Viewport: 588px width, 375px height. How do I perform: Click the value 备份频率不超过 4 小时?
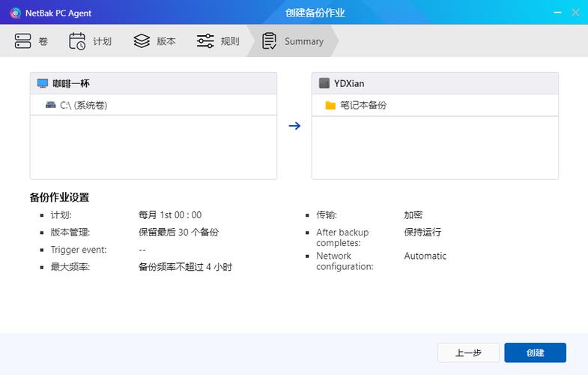coord(185,267)
